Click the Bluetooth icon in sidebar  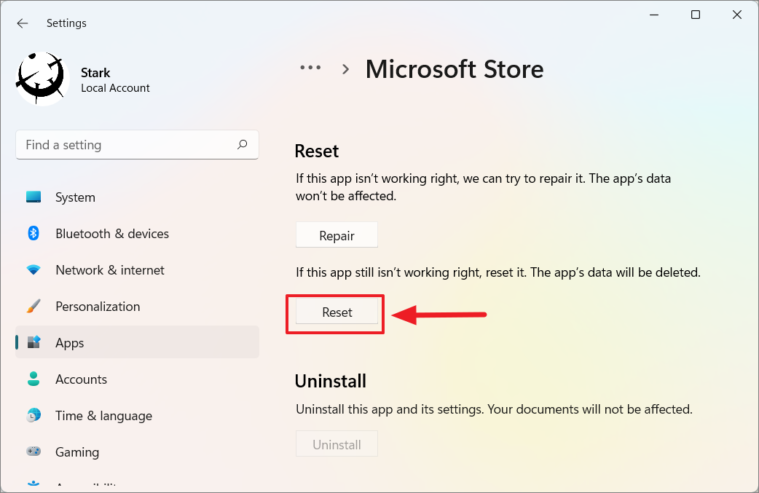tap(33, 233)
